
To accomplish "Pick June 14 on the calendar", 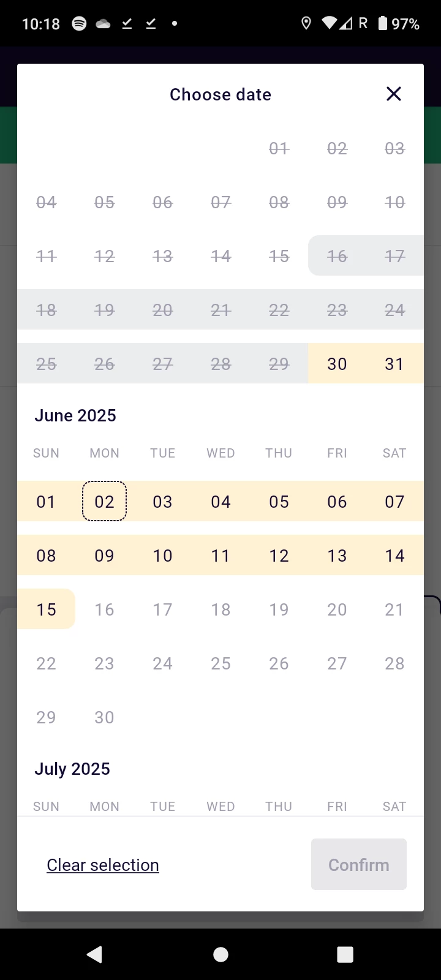I will click(394, 556).
